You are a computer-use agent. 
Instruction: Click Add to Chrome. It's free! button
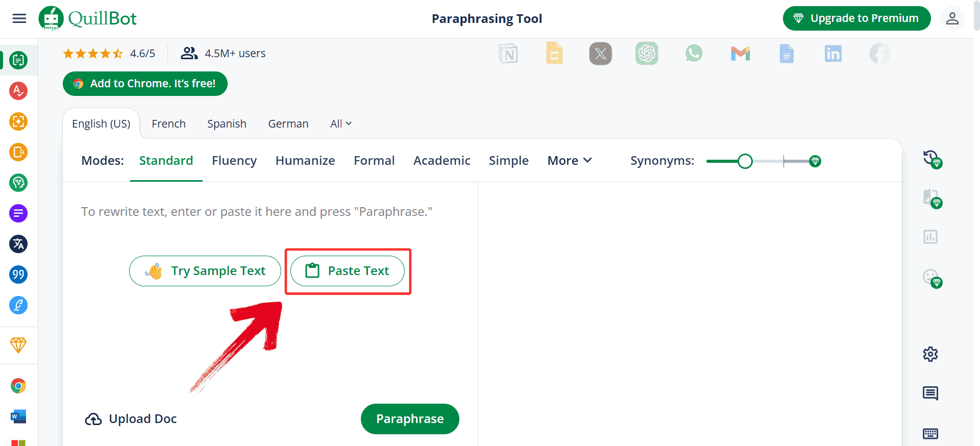pyautogui.click(x=145, y=84)
